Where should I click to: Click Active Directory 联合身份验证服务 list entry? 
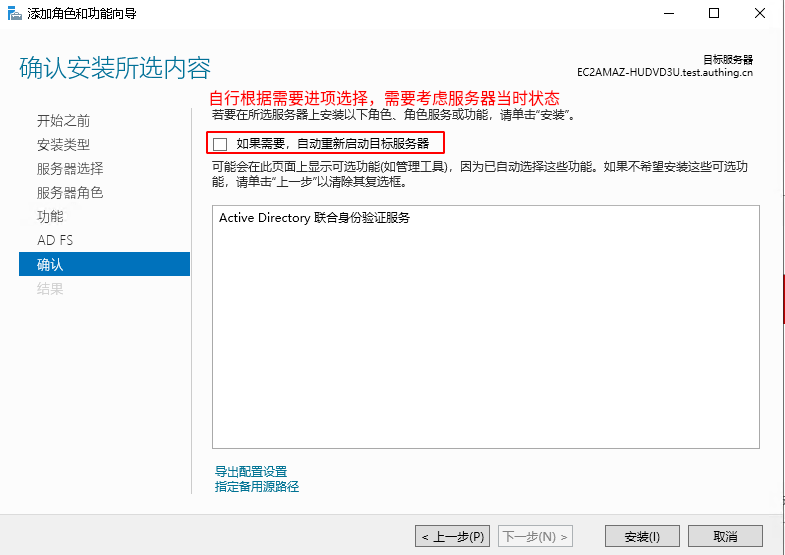tap(314, 218)
